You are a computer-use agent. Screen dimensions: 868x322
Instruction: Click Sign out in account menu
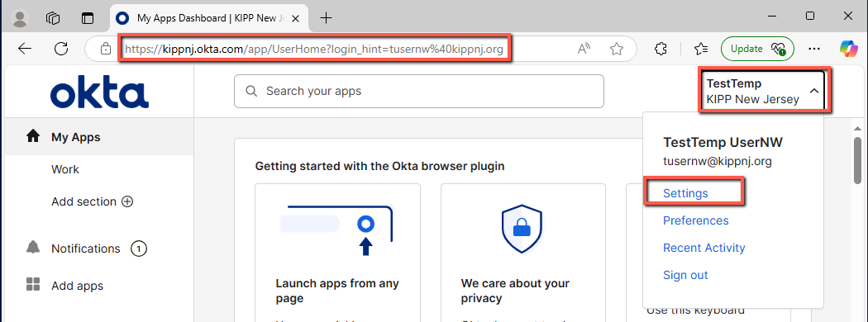(x=685, y=275)
